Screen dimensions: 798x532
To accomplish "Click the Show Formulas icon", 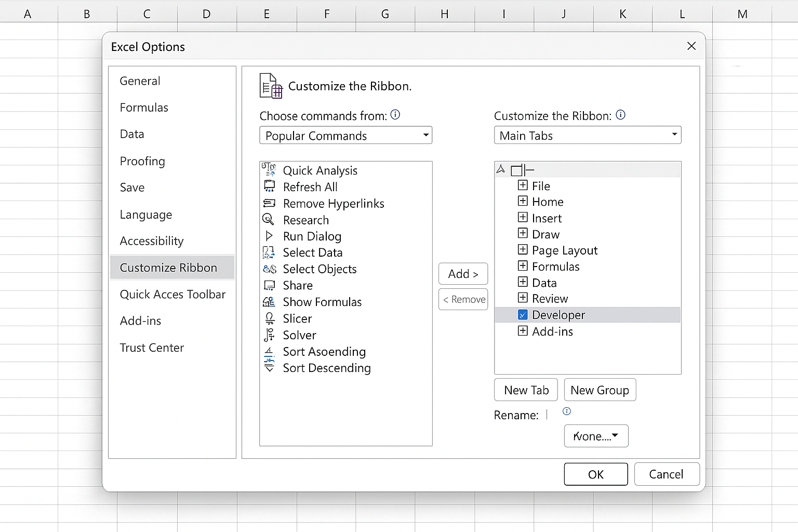I will [269, 302].
